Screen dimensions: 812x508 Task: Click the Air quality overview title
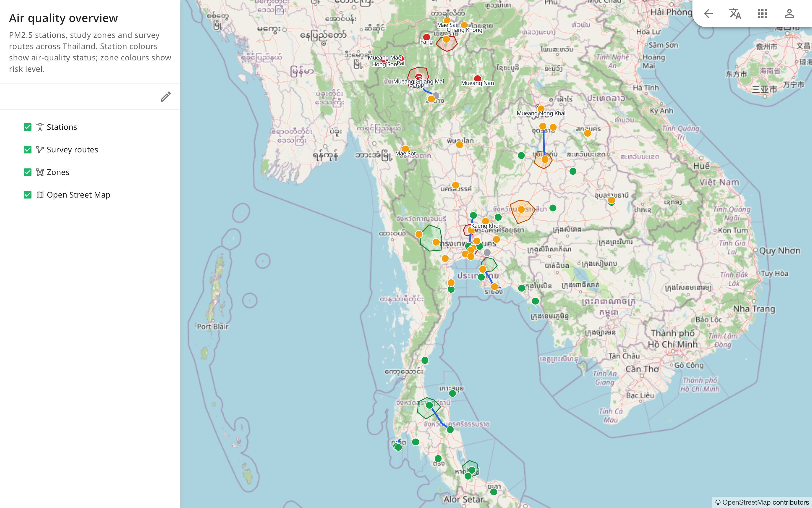pyautogui.click(x=63, y=18)
